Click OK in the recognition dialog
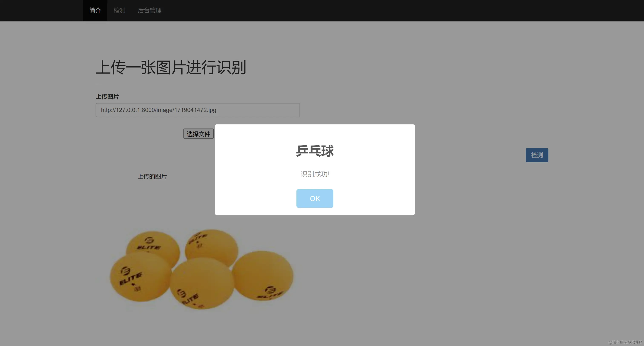This screenshot has width=644, height=346. [x=315, y=198]
